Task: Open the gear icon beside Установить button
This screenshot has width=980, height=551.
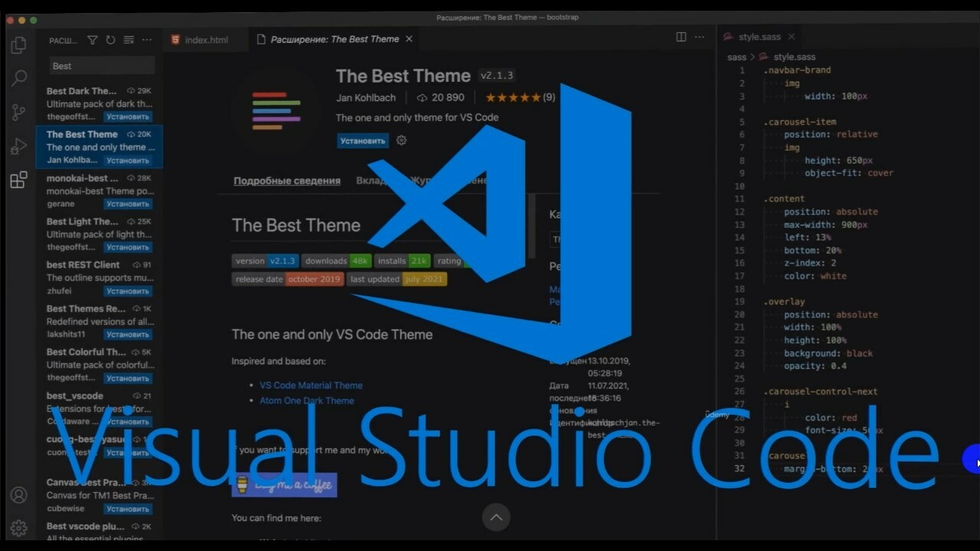Action: [x=401, y=141]
